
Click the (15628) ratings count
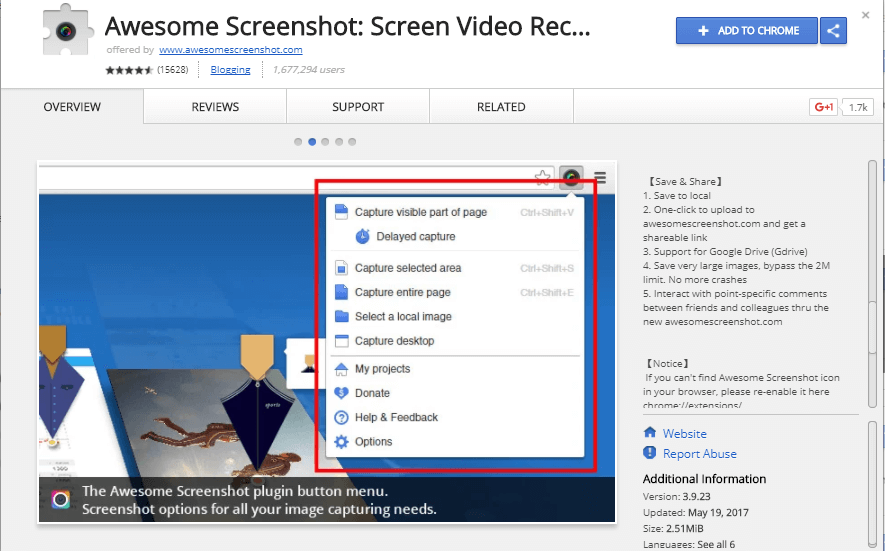173,69
